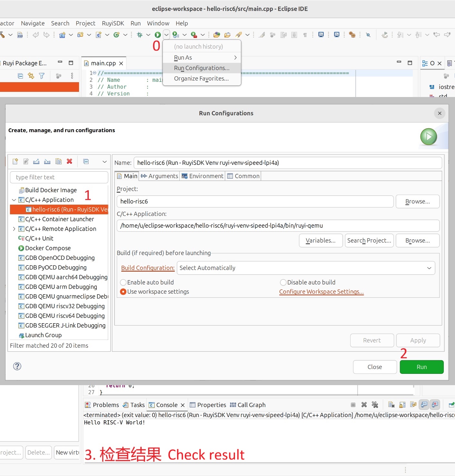The image size is (455, 476).
Task: Toggle the Scroll Lock icon in Console
Action: tap(402, 405)
